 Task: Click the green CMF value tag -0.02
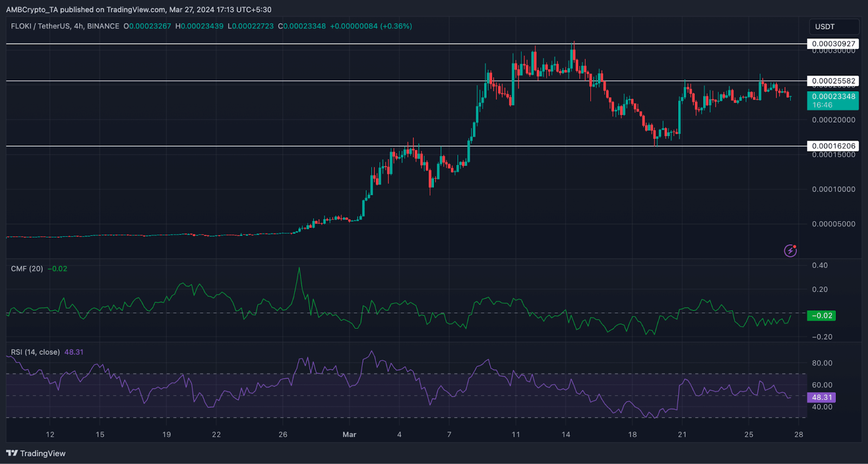pyautogui.click(x=822, y=315)
